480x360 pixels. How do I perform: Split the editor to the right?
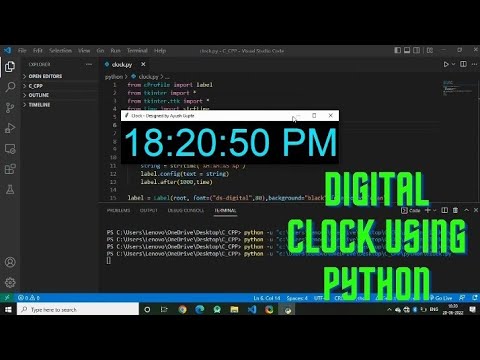click(463, 64)
